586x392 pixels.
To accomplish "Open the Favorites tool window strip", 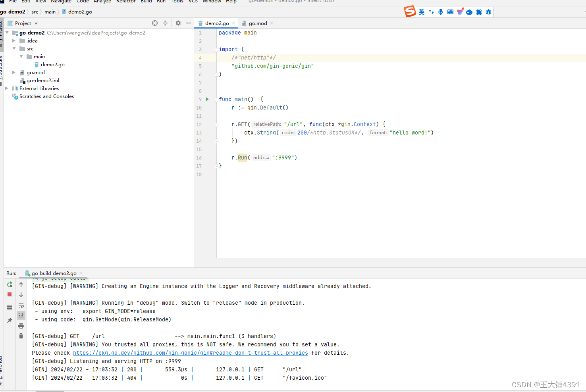I will (x=1, y=371).
